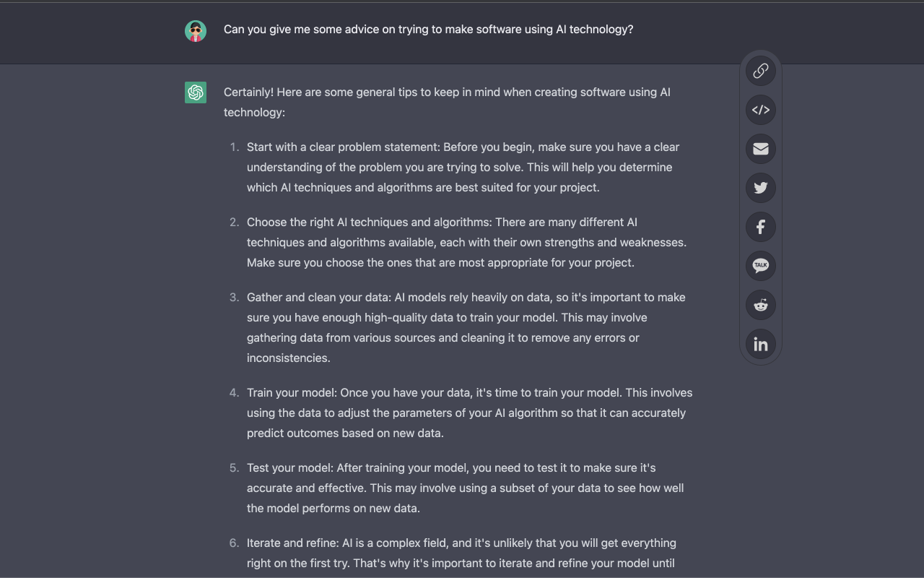Share via the KakaoTalk icon
924x578 pixels.
[x=760, y=266]
